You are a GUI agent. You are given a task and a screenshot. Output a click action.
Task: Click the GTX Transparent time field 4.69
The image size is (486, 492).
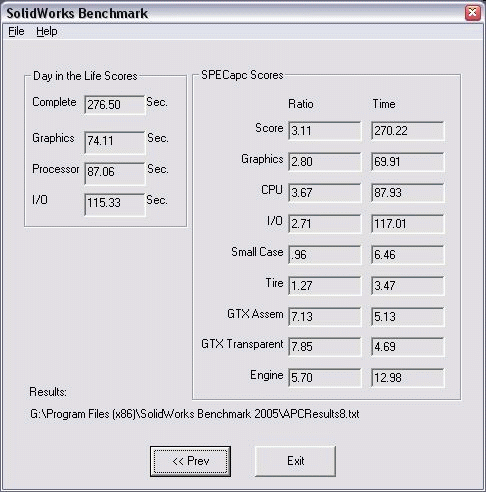(x=408, y=347)
